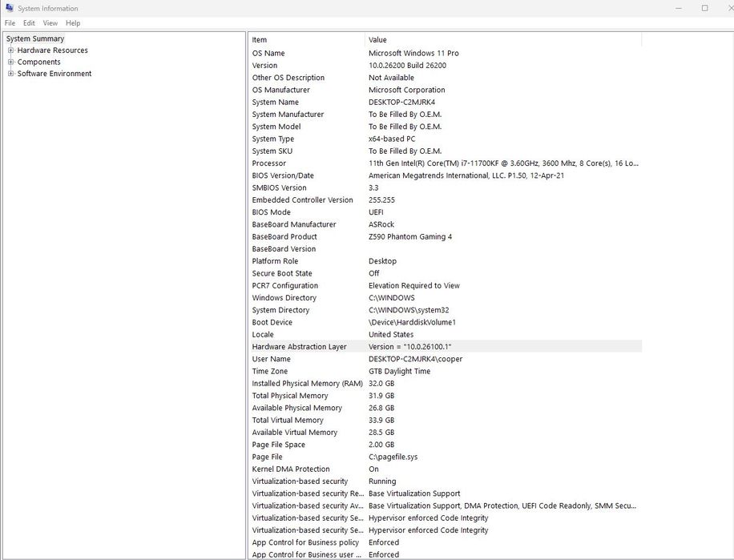
Task: Select the Available Physical Memory row label
Action: (x=296, y=408)
